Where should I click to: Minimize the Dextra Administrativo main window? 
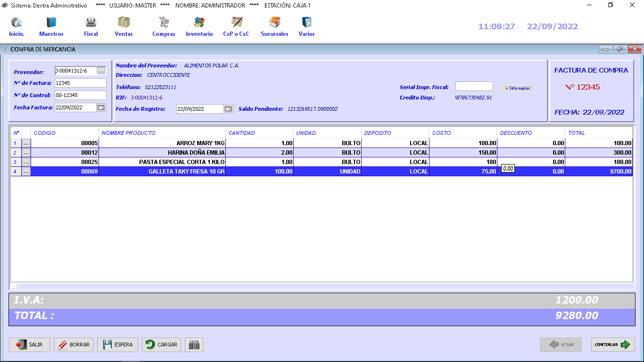pyautogui.click(x=589, y=5)
